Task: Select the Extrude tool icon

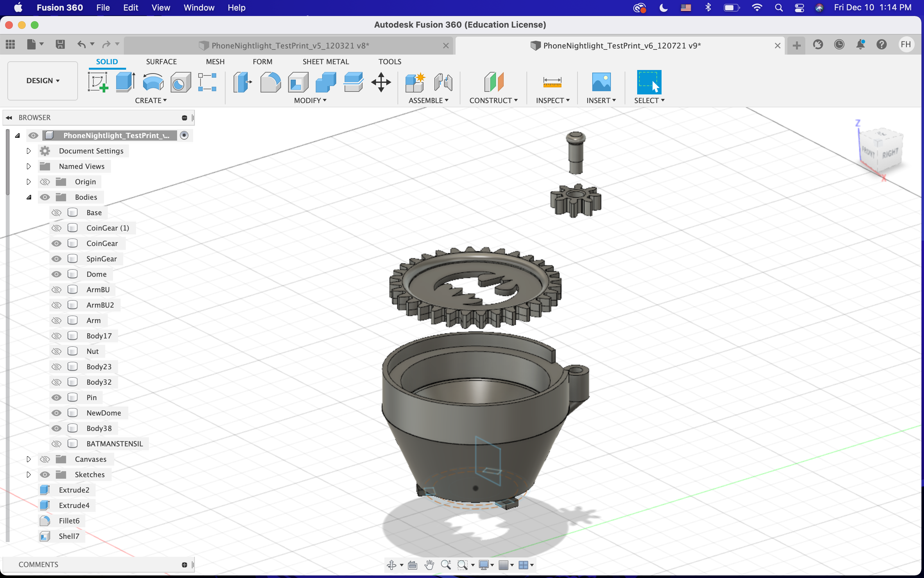Action: [126, 82]
